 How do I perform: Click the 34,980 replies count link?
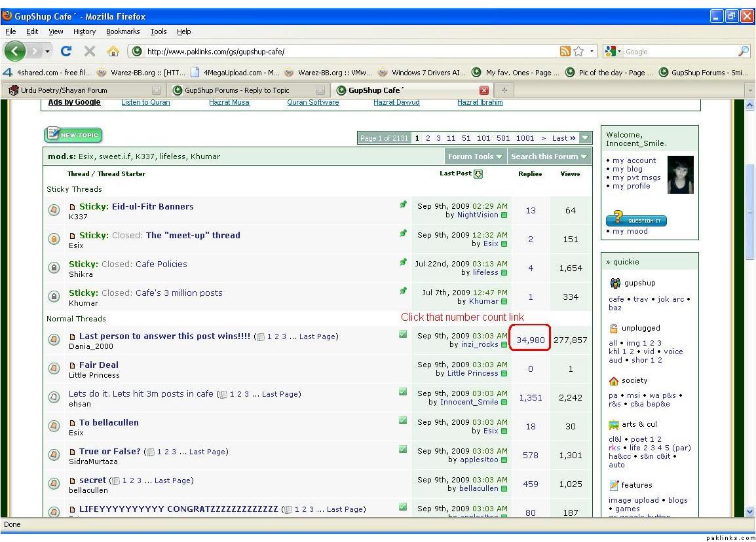pos(530,340)
